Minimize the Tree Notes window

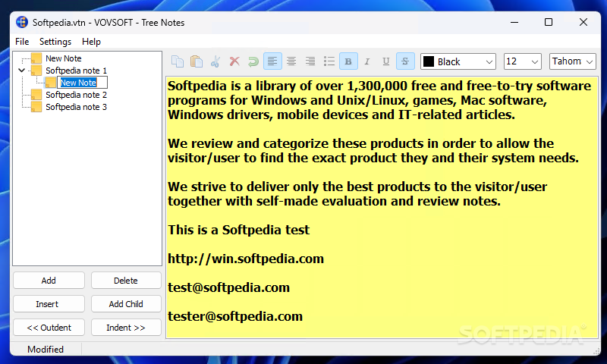tap(514, 22)
